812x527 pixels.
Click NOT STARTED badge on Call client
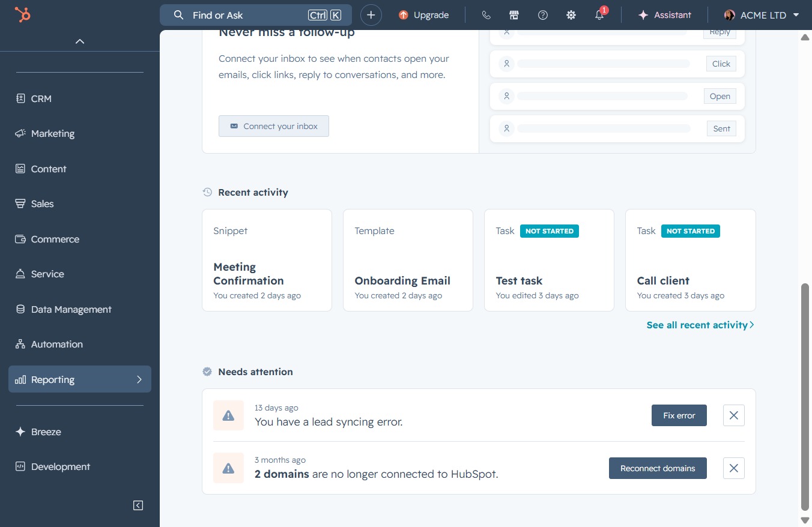tap(691, 231)
